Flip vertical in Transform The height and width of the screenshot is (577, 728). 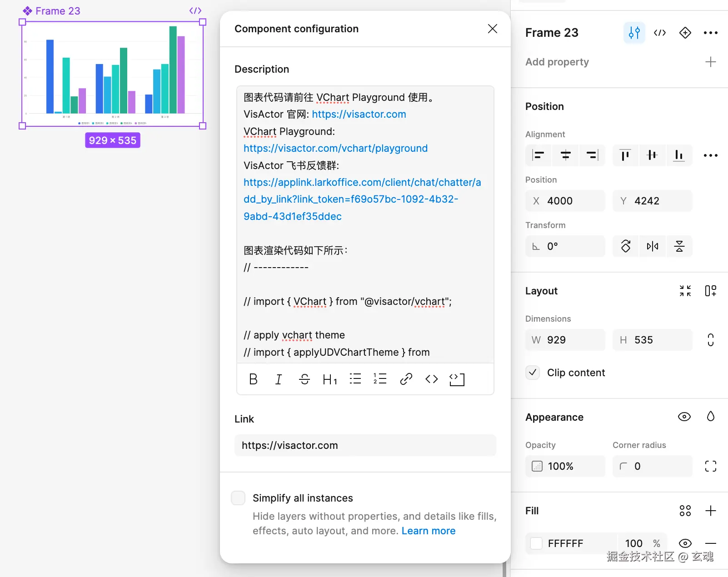point(679,246)
